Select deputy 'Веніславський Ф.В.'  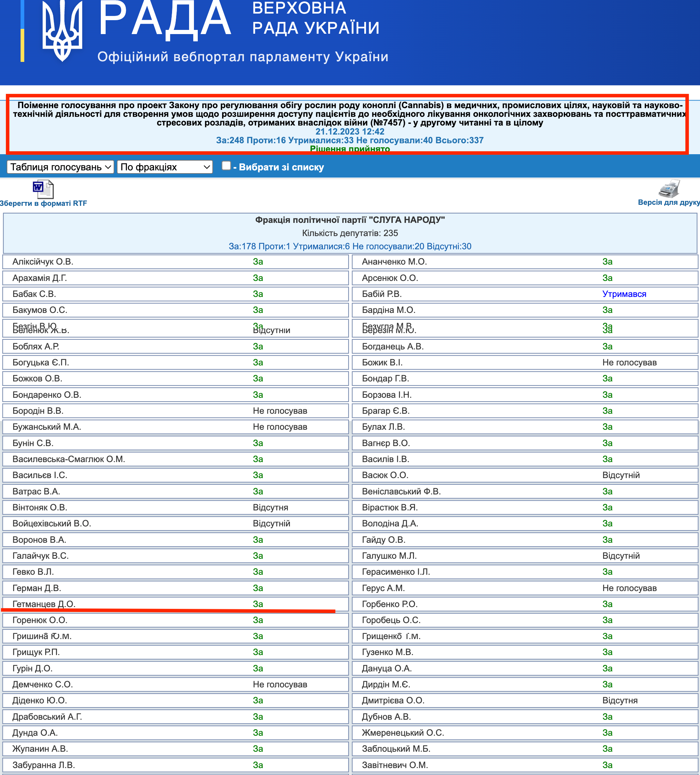click(401, 491)
